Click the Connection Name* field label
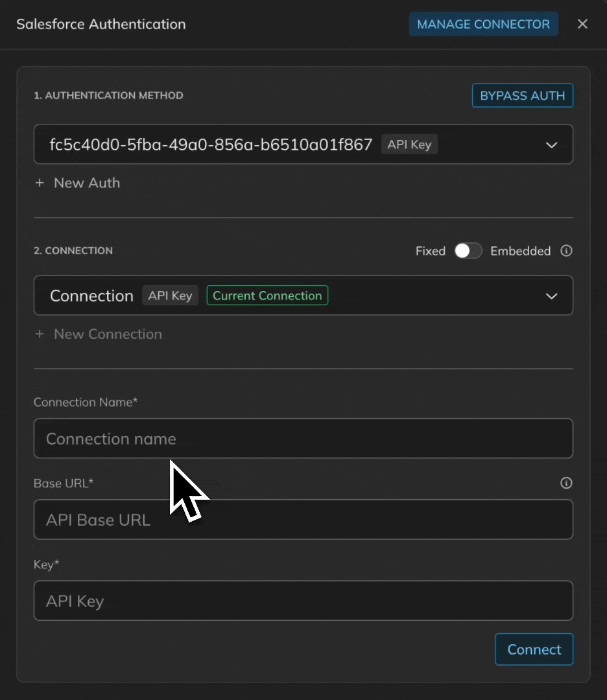 (x=86, y=402)
